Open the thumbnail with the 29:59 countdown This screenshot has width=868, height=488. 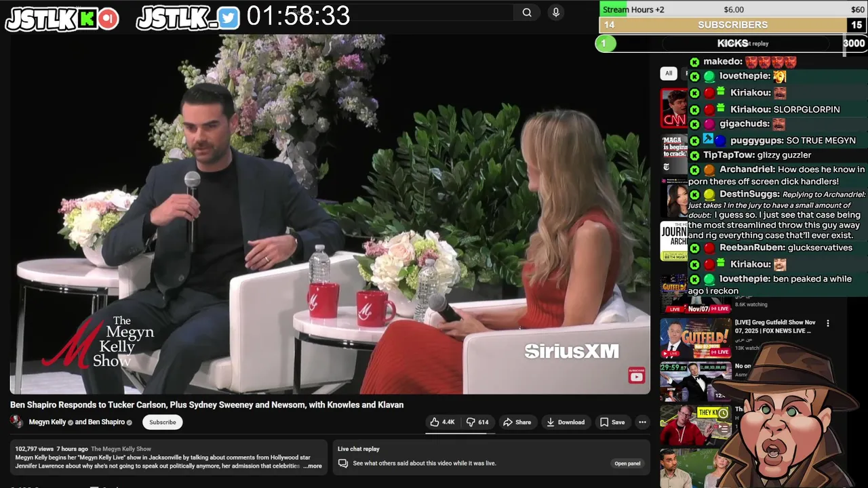pyautogui.click(x=696, y=382)
